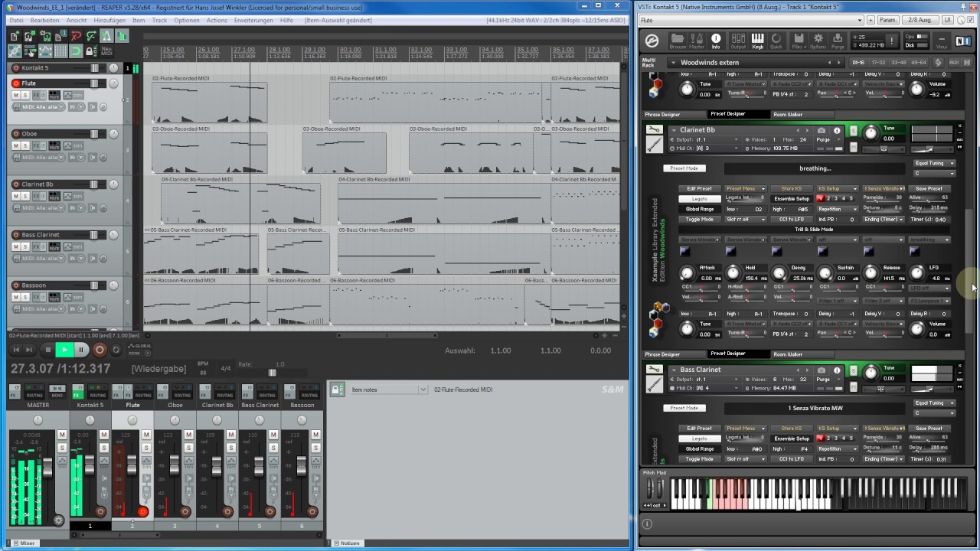This screenshot has height=551, width=980.
Task: Pause playback in REAPER transport
Action: point(81,350)
